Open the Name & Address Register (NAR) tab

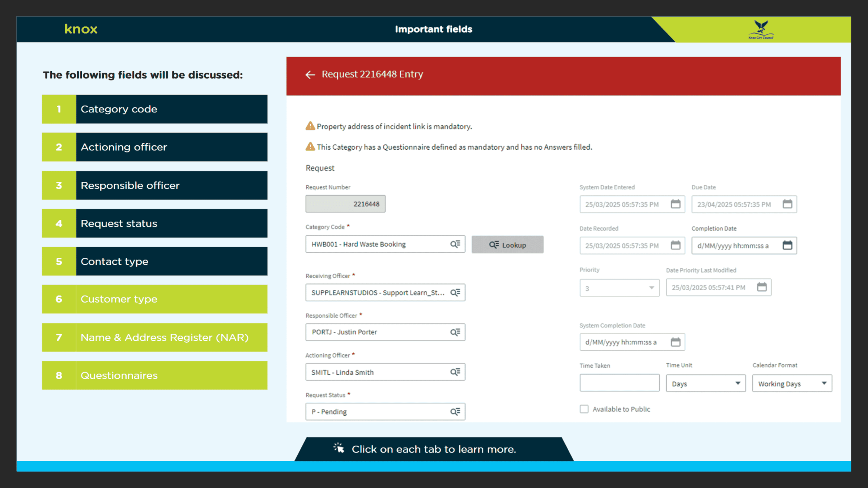[155, 337]
